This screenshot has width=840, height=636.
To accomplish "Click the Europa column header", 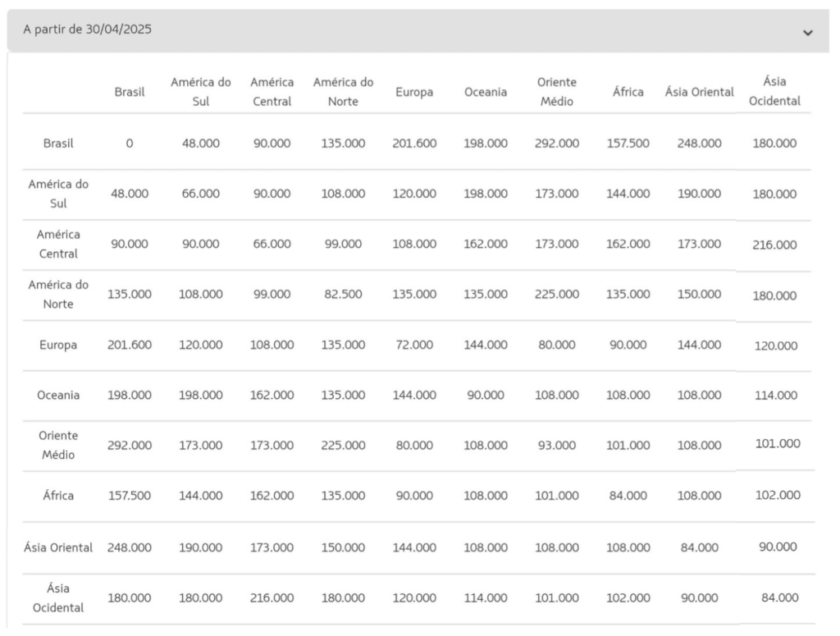I will [413, 93].
